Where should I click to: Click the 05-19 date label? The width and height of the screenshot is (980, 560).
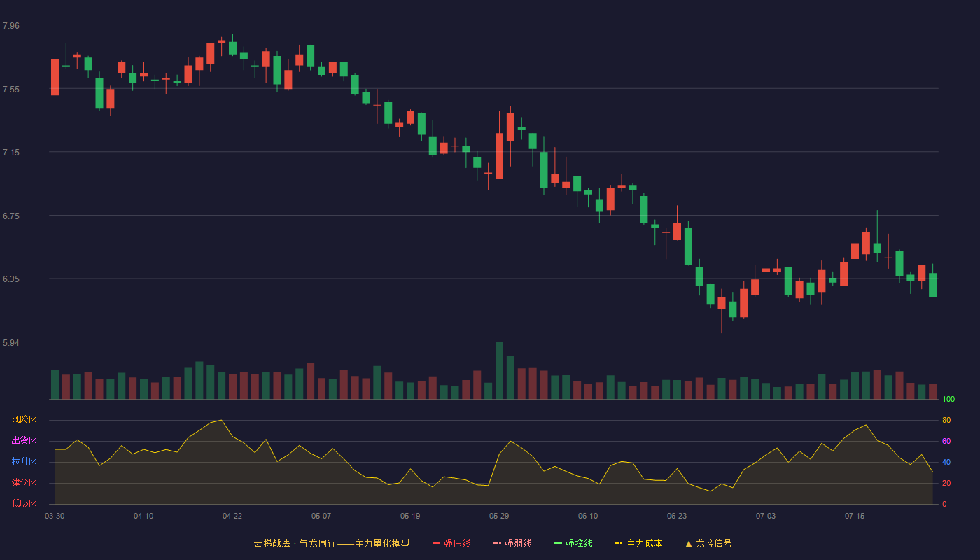coord(410,516)
